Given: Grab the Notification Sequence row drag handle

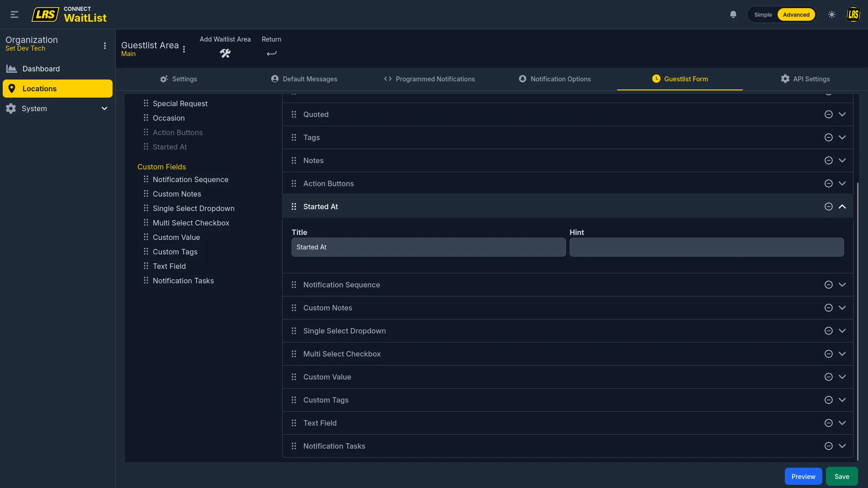Looking at the screenshot, I should tap(294, 285).
